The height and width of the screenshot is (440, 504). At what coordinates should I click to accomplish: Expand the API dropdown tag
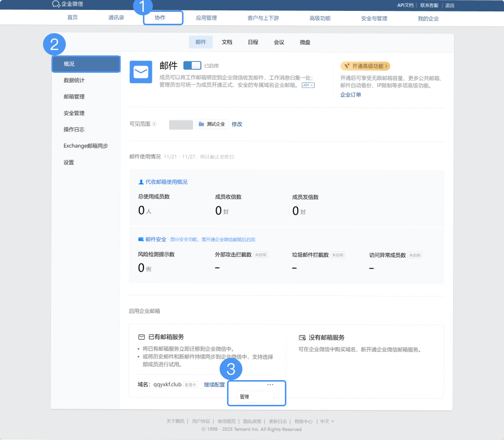tap(308, 85)
